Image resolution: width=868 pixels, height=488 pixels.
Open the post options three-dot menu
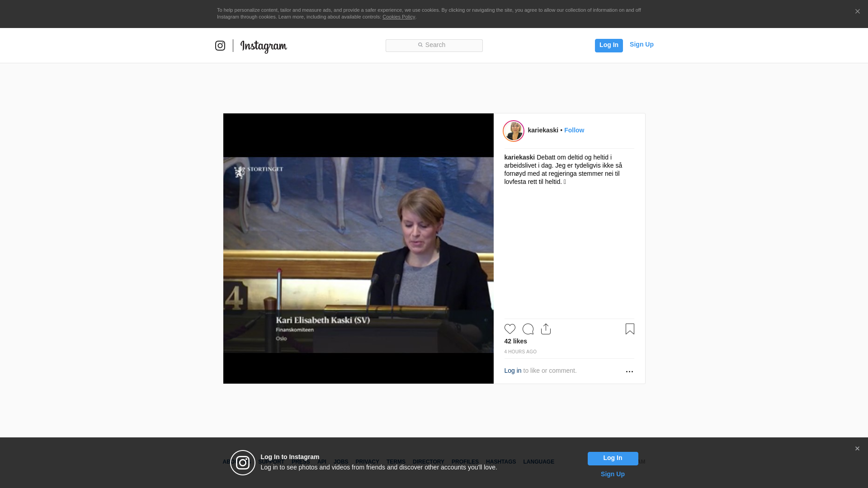[629, 371]
